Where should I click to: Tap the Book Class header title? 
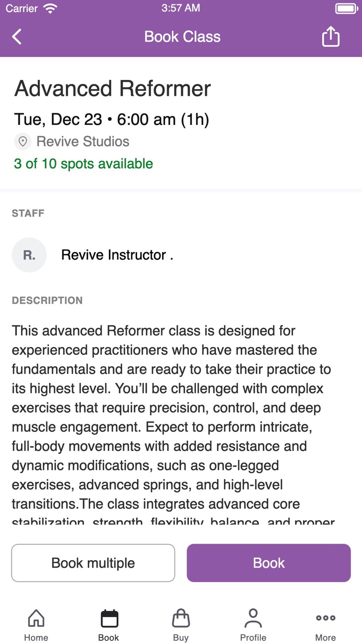click(x=182, y=36)
